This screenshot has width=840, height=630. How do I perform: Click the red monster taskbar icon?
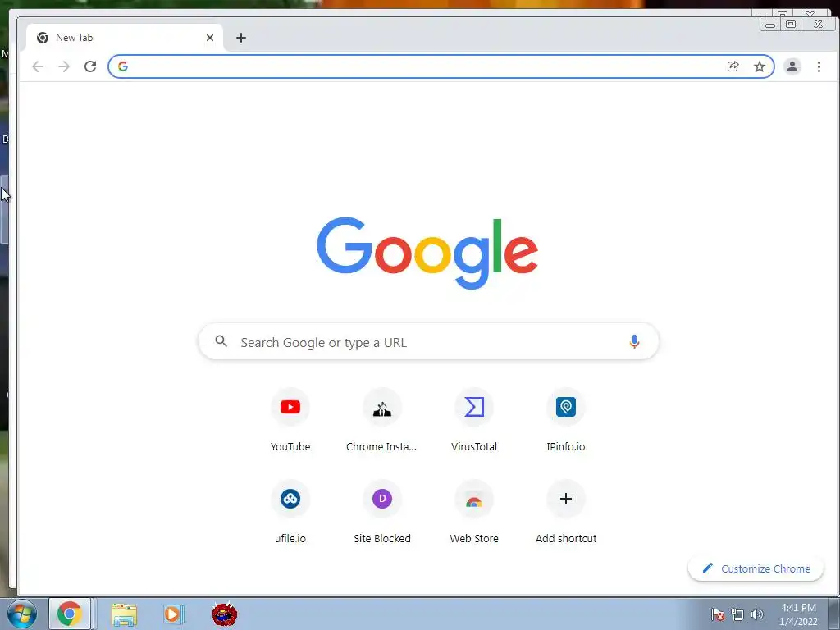[225, 614]
